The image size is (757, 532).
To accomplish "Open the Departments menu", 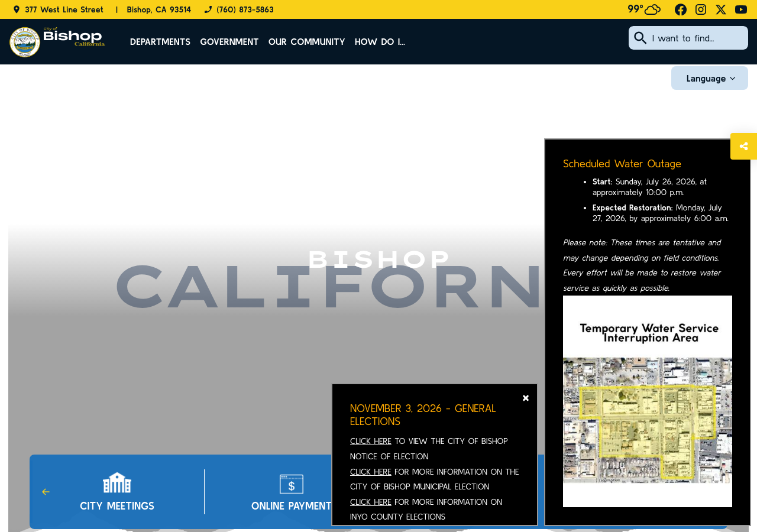I will point(160,41).
